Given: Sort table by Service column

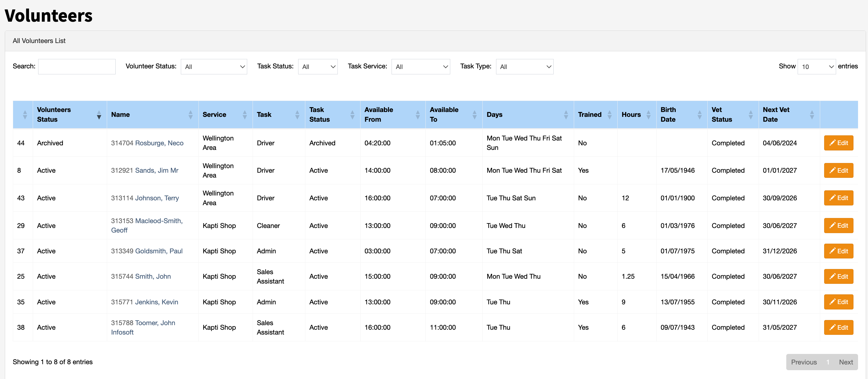Looking at the screenshot, I should 226,115.
